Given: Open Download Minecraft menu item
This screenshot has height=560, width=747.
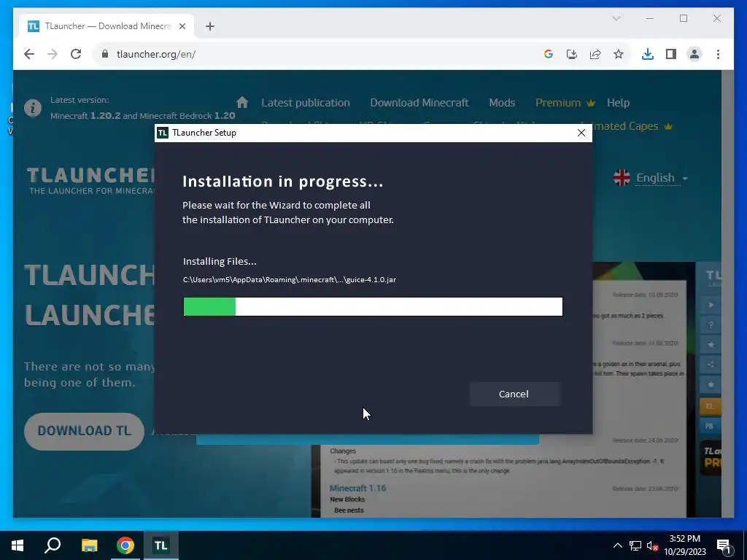Looking at the screenshot, I should coord(419,103).
